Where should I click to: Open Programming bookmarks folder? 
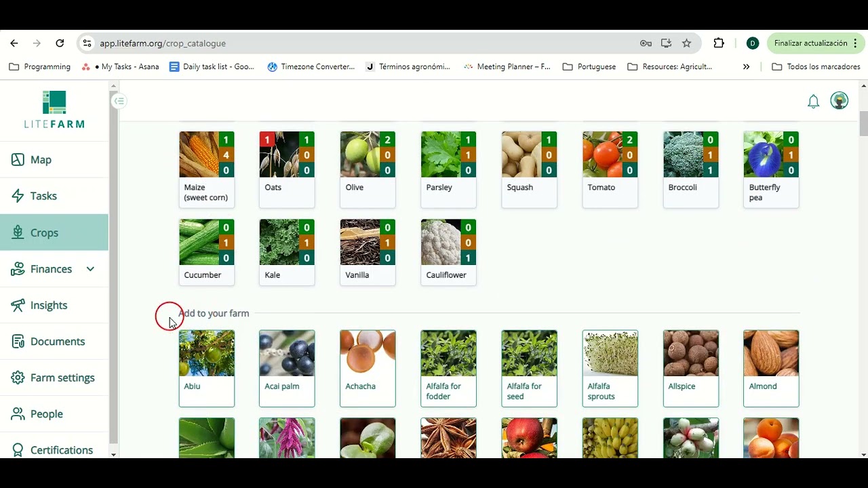click(40, 66)
